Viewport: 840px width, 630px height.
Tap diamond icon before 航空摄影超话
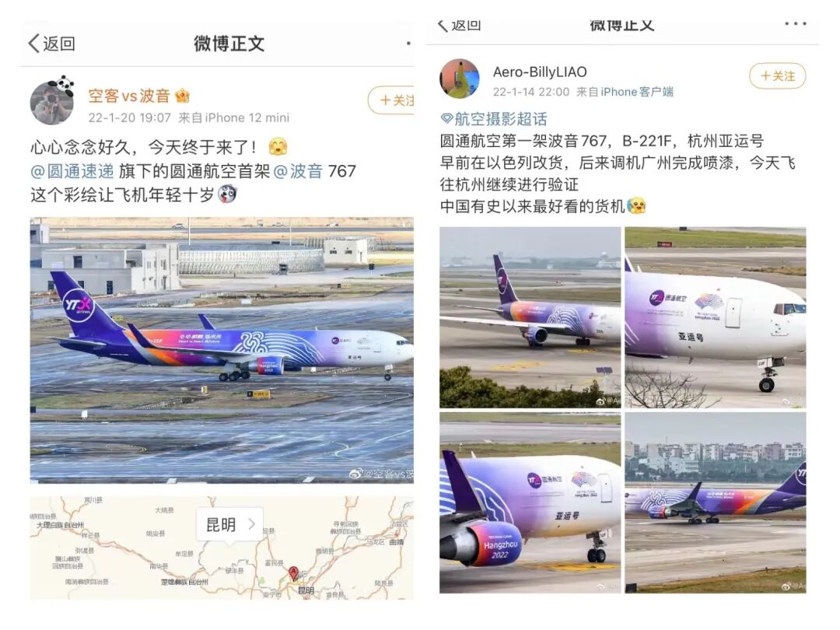tap(446, 118)
